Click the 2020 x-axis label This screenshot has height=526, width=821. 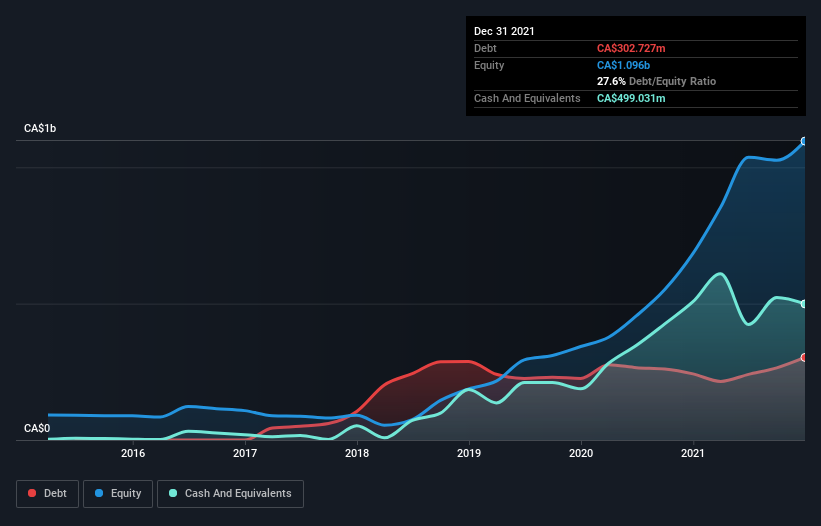pos(581,453)
